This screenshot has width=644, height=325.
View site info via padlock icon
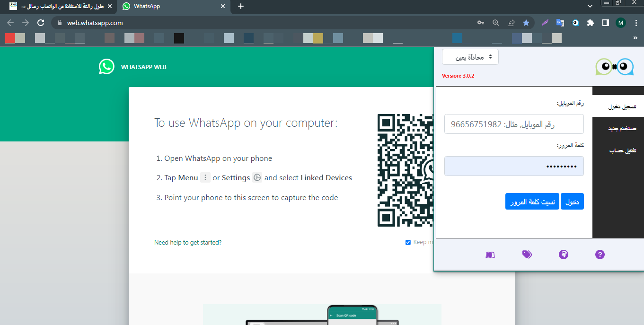coord(60,23)
